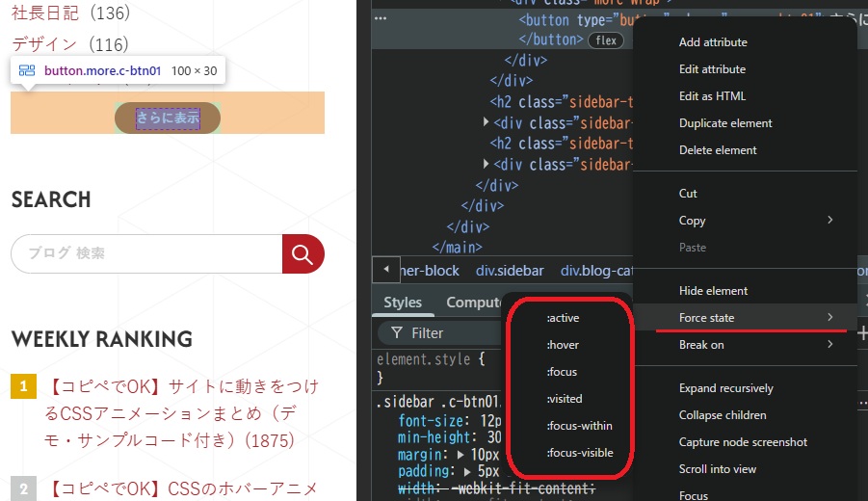Screen dimensions: 868x501
Task: Toggle the :visited forced state
Action: [x=565, y=399]
